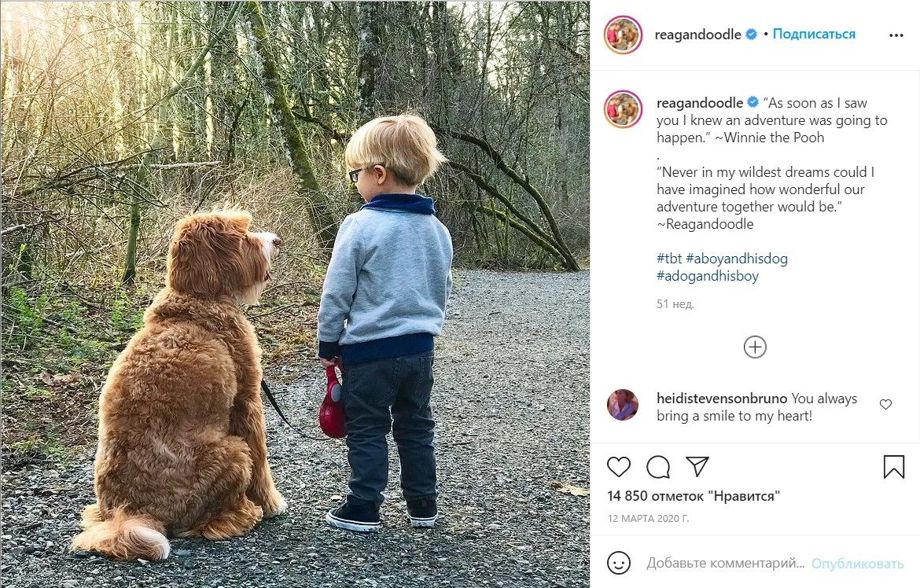Viewport: 920px width, 588px height.
Task: Share post with paper plane icon
Action: click(697, 467)
